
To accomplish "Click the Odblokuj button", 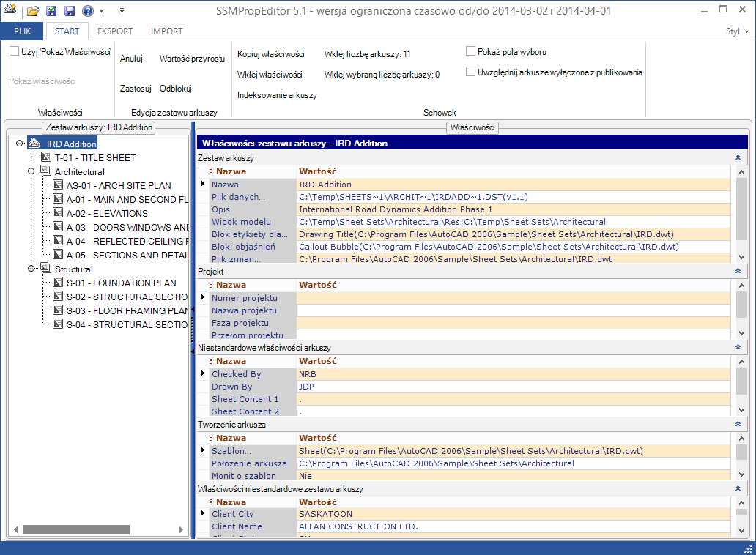I will [176, 89].
